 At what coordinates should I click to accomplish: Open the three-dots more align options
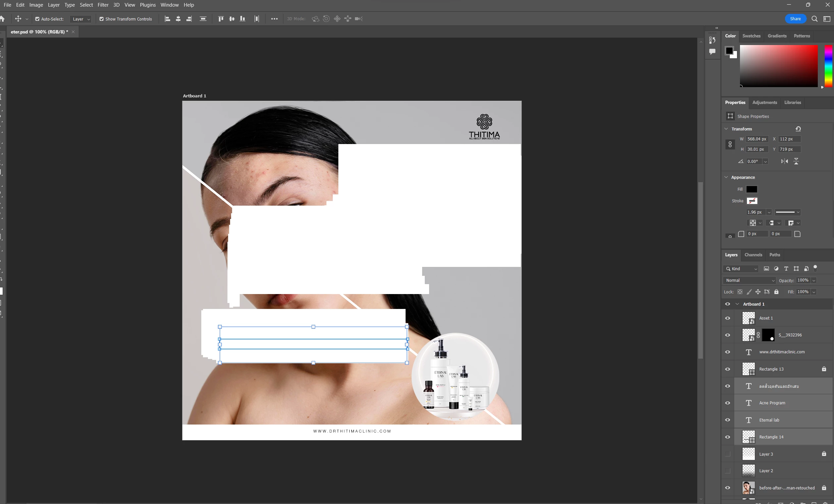point(274,19)
